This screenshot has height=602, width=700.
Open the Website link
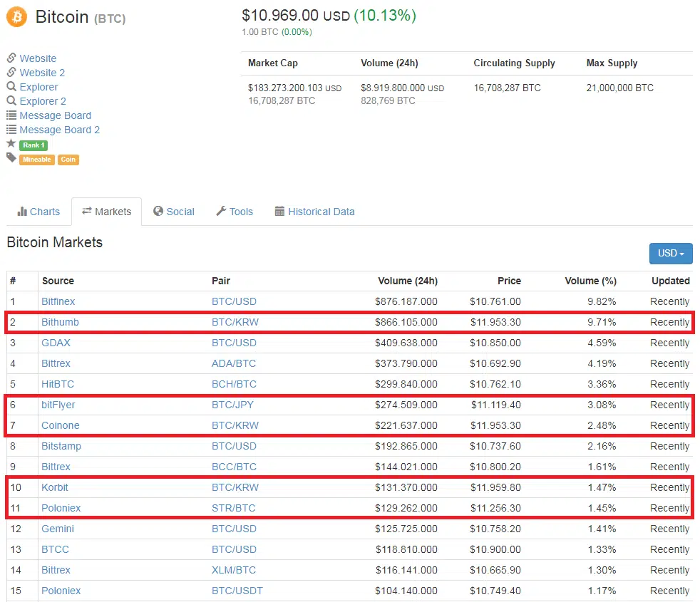(38, 58)
